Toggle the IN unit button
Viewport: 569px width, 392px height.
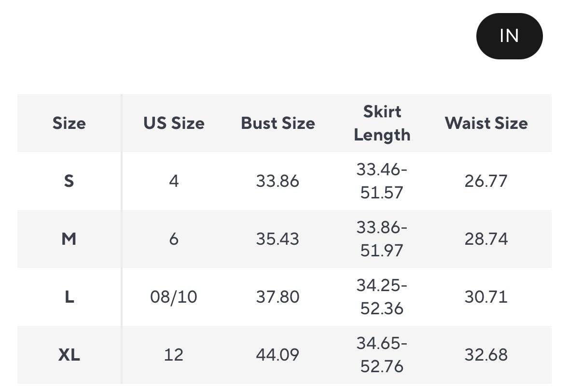[509, 36]
